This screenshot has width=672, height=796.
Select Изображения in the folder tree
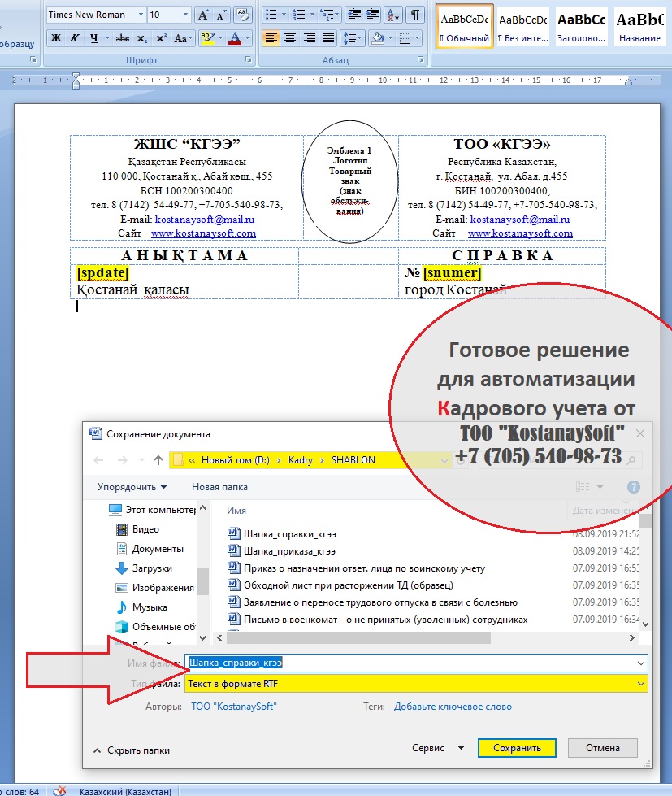pos(155,587)
